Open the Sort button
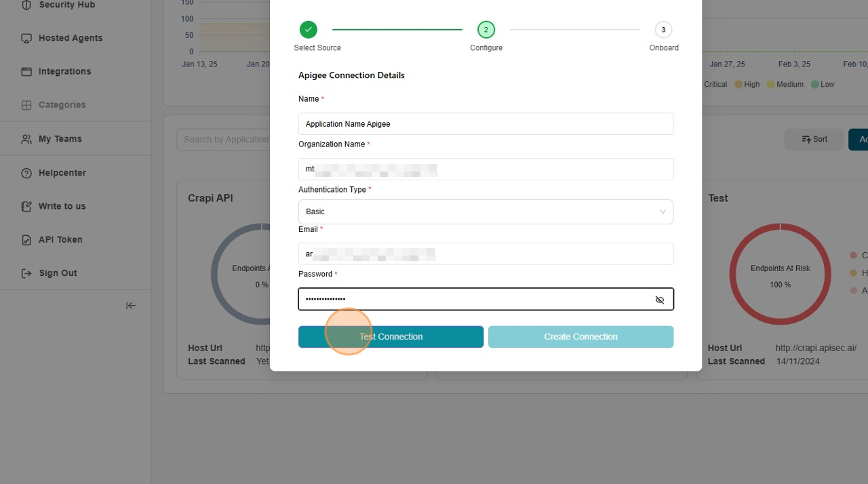 [814, 139]
